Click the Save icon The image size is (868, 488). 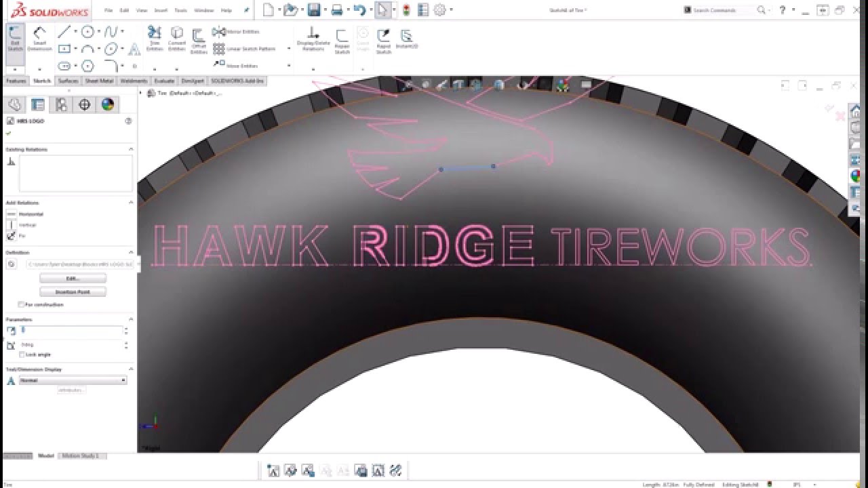[x=313, y=9]
